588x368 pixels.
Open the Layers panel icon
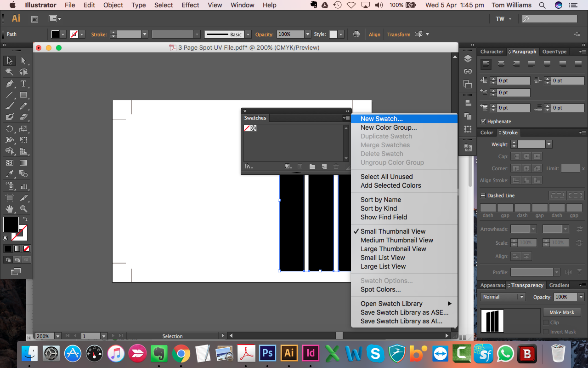tap(468, 59)
